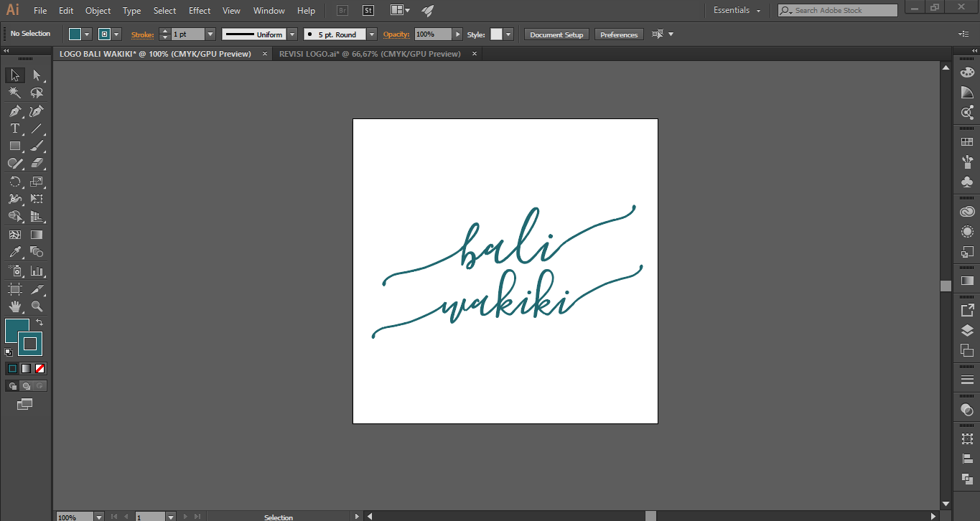Screen dimensions: 980x521
Task: Open the Color palette panel icon
Action: (x=967, y=72)
